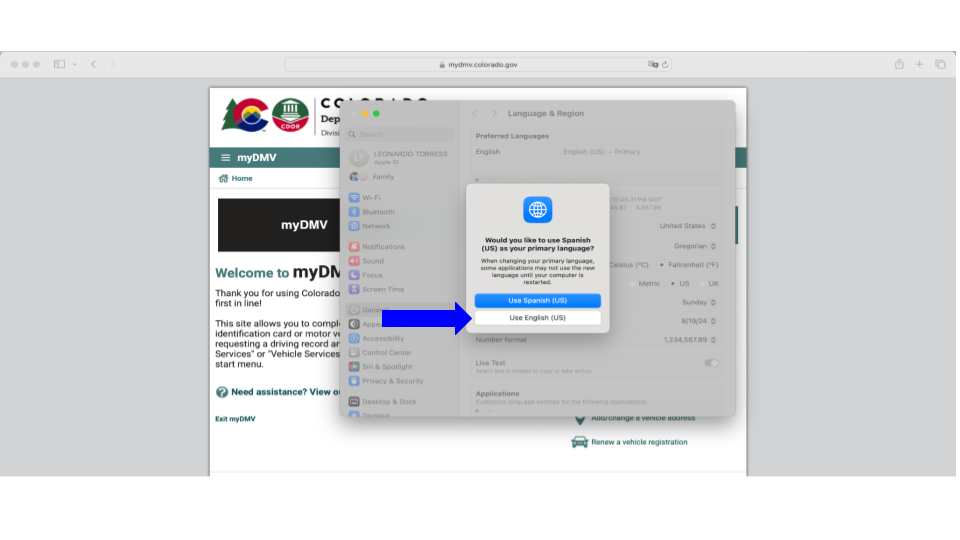
Task: Open the Gregorian calendar dropdown
Action: click(x=695, y=246)
